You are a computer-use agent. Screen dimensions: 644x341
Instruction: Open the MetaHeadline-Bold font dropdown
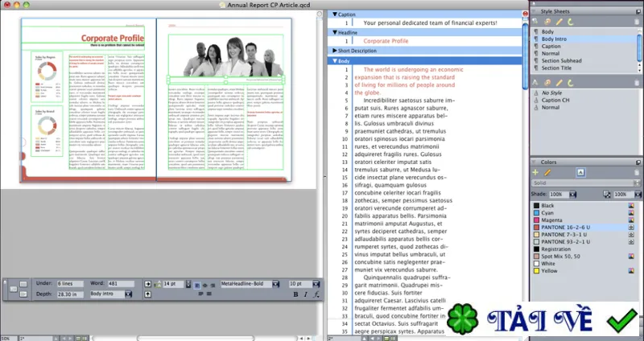(x=275, y=284)
